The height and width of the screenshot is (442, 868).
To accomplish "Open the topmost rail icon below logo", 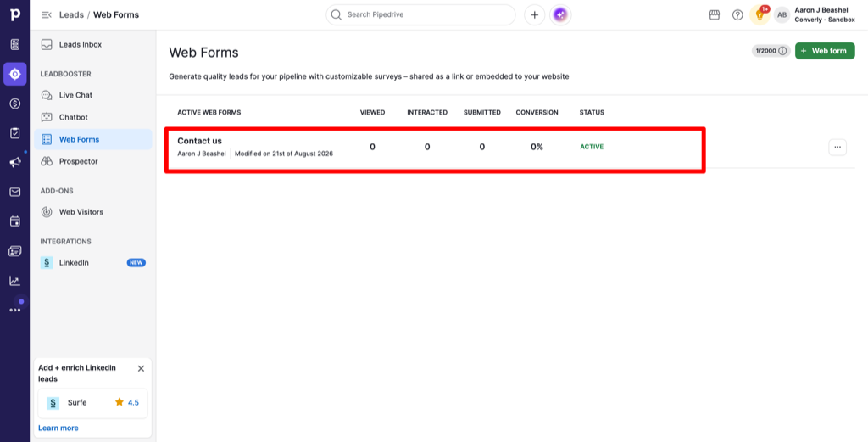I will click(x=15, y=44).
